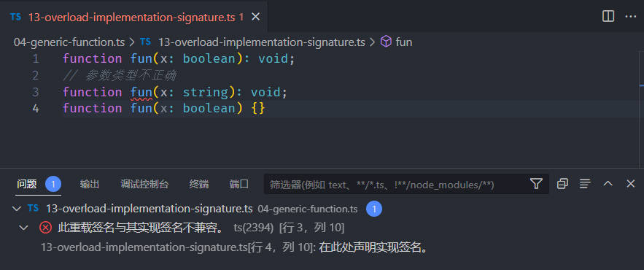Viewport: 644px width, 270px height.
Task: Switch to the 终端 panel tab
Action: click(199, 184)
